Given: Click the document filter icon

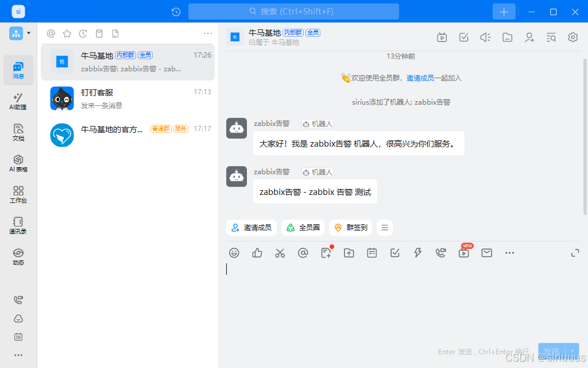Looking at the screenshot, I should tap(115, 34).
